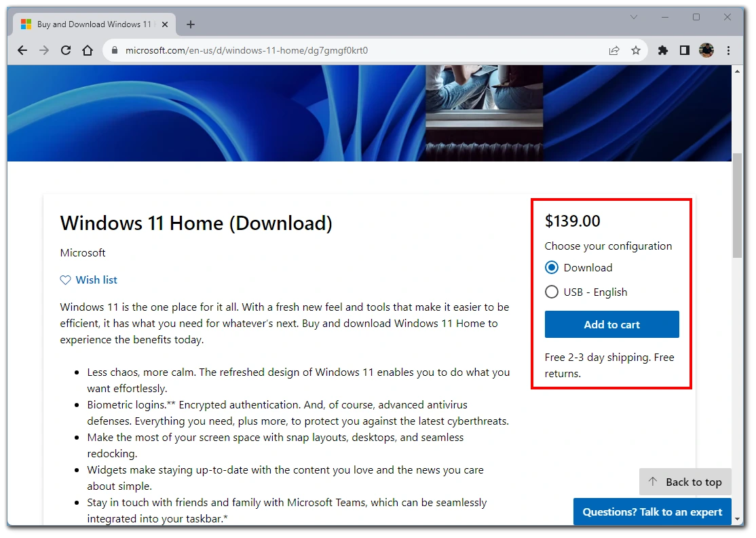Share this page via the share icon

pos(613,51)
